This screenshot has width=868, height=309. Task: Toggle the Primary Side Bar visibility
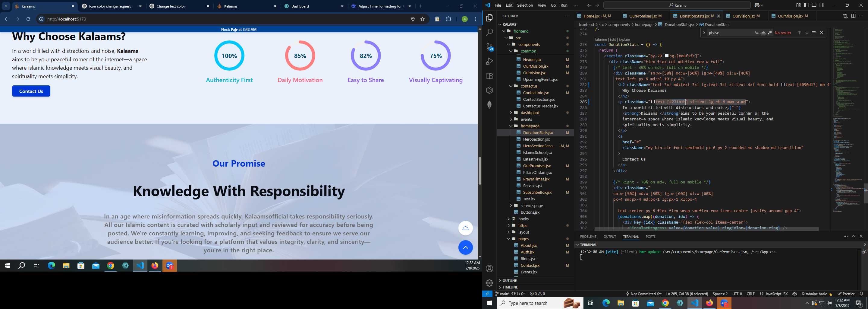point(806,5)
